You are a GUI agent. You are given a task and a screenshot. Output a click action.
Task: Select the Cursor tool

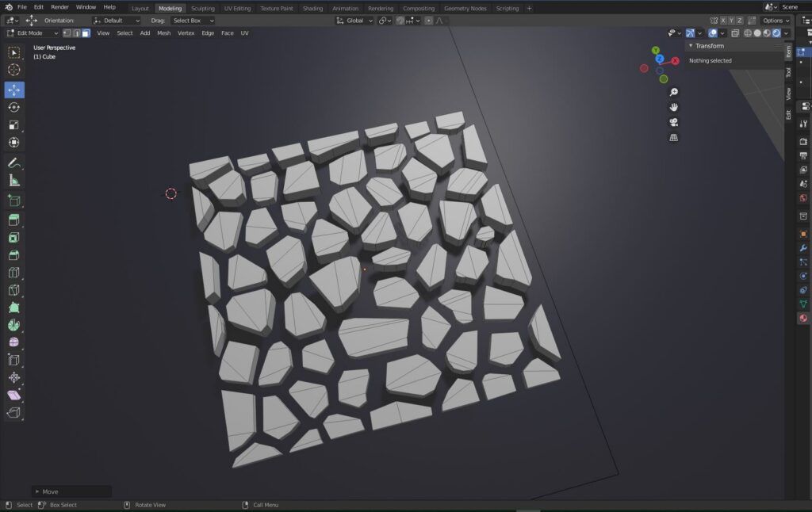coord(14,70)
